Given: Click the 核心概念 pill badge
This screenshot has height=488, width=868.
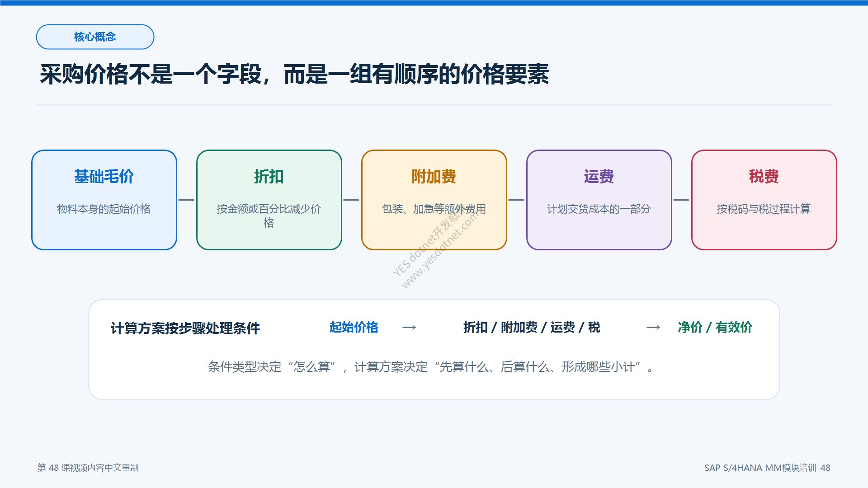Looking at the screenshot, I should [x=95, y=37].
